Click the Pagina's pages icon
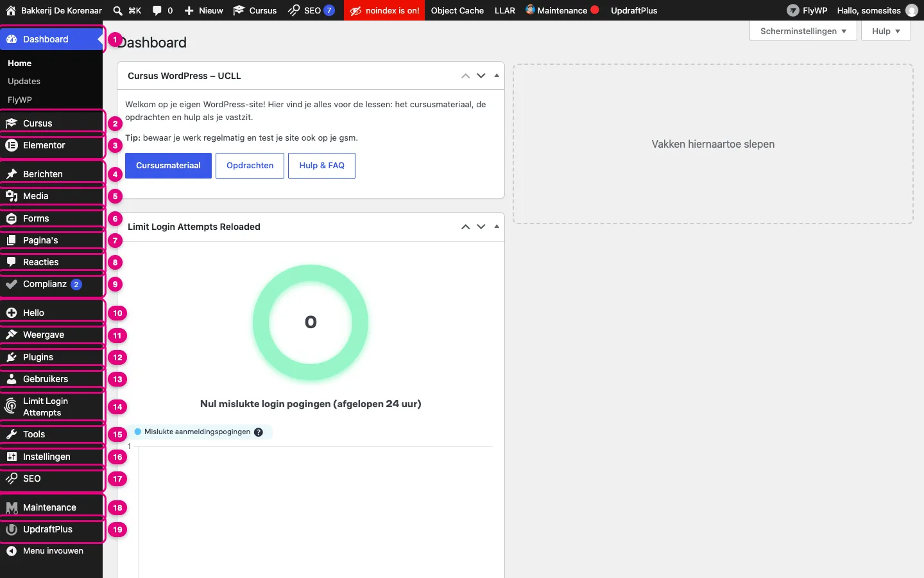The width and height of the screenshot is (924, 578). (12, 240)
